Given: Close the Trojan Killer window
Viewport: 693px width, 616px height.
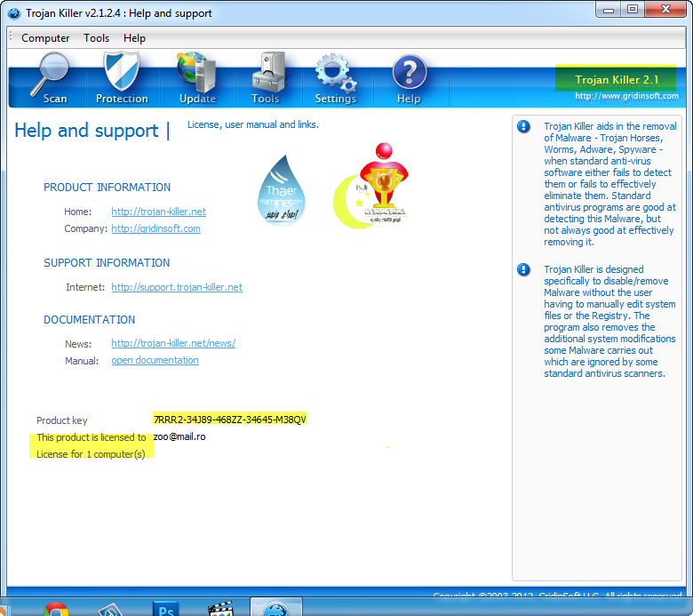Looking at the screenshot, I should [665, 10].
